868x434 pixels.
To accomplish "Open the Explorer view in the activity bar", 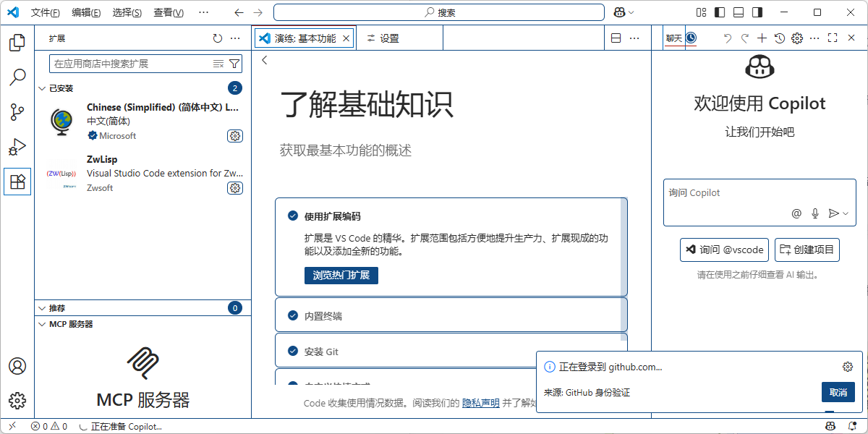I will coord(17,43).
